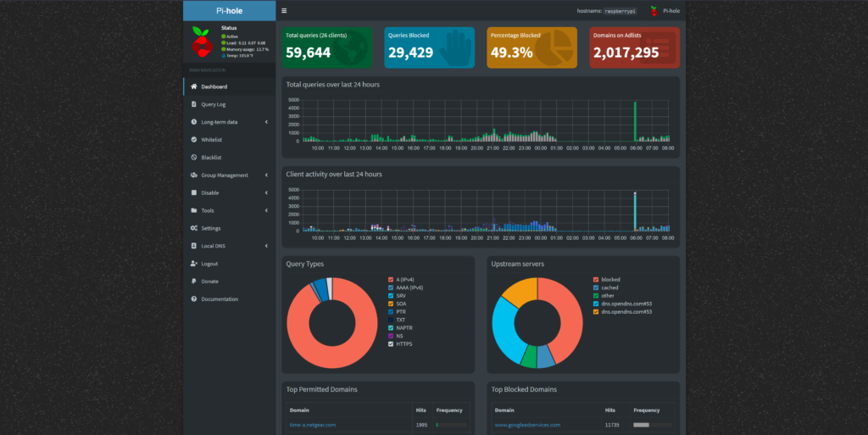868x435 pixels.
Task: Toggle the NS legend checkbox
Action: click(x=391, y=336)
